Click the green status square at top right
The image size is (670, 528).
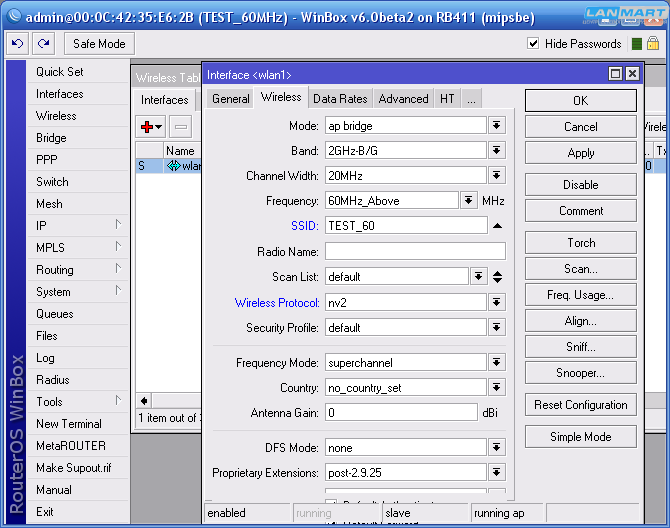[x=637, y=44]
